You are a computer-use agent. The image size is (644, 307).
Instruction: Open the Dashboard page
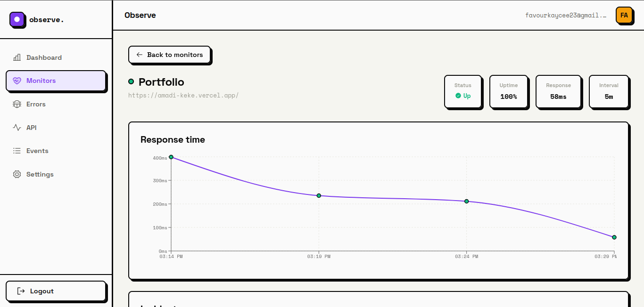click(x=56, y=57)
